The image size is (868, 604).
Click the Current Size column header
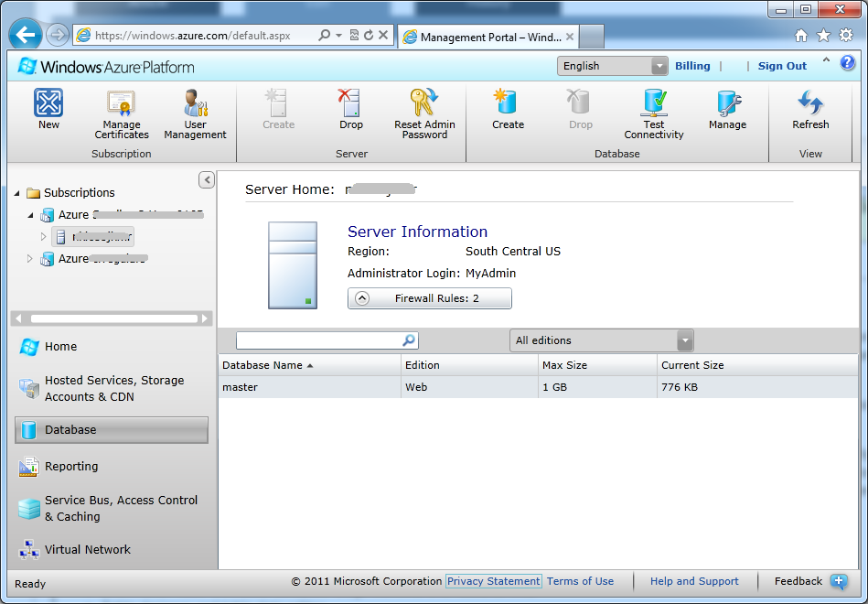click(x=757, y=365)
